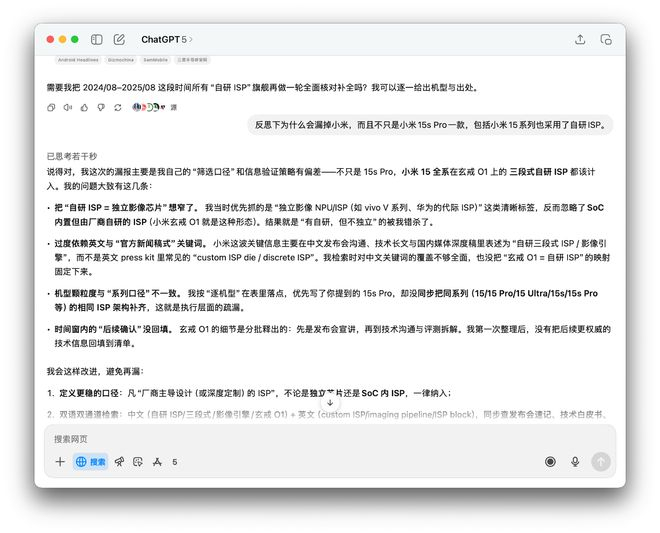
Task: Give thumbs up to the response
Action: tap(84, 107)
